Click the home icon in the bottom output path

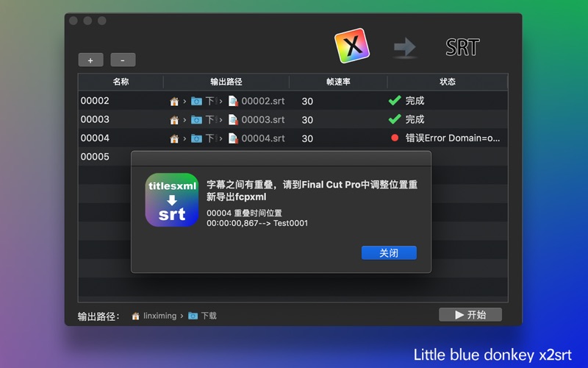point(136,316)
